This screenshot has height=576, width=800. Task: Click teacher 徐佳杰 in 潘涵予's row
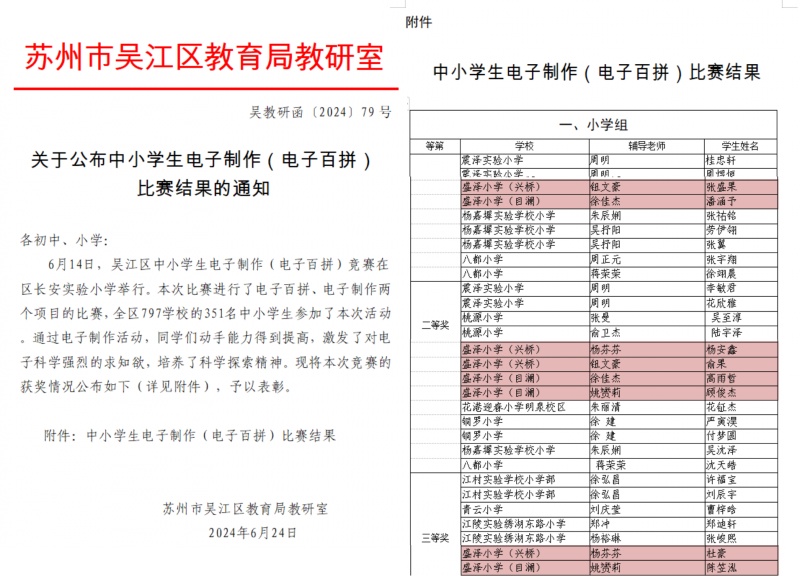click(605, 201)
